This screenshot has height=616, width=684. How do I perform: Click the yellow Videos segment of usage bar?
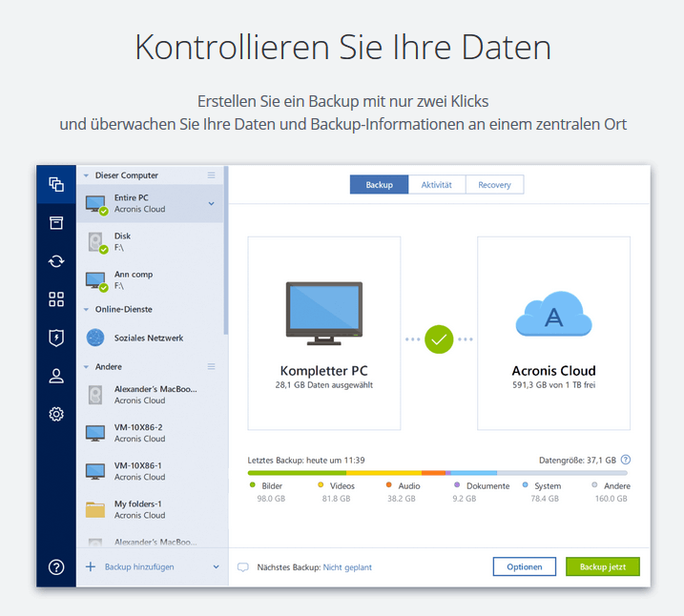383,473
